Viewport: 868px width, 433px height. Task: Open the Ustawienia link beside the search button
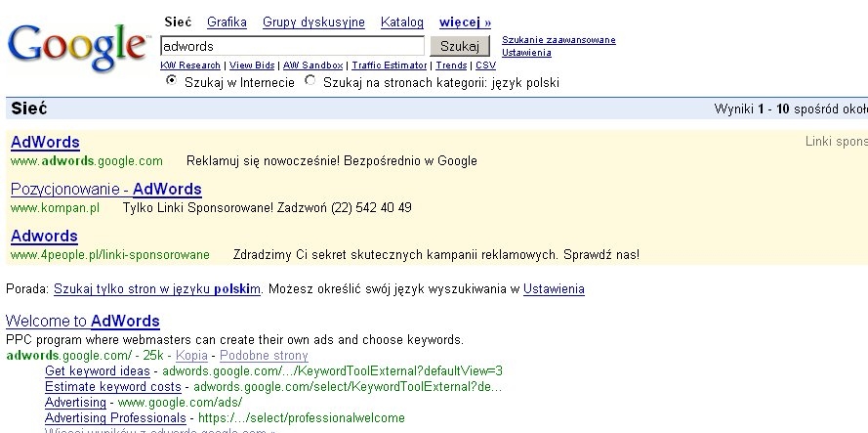(526, 53)
